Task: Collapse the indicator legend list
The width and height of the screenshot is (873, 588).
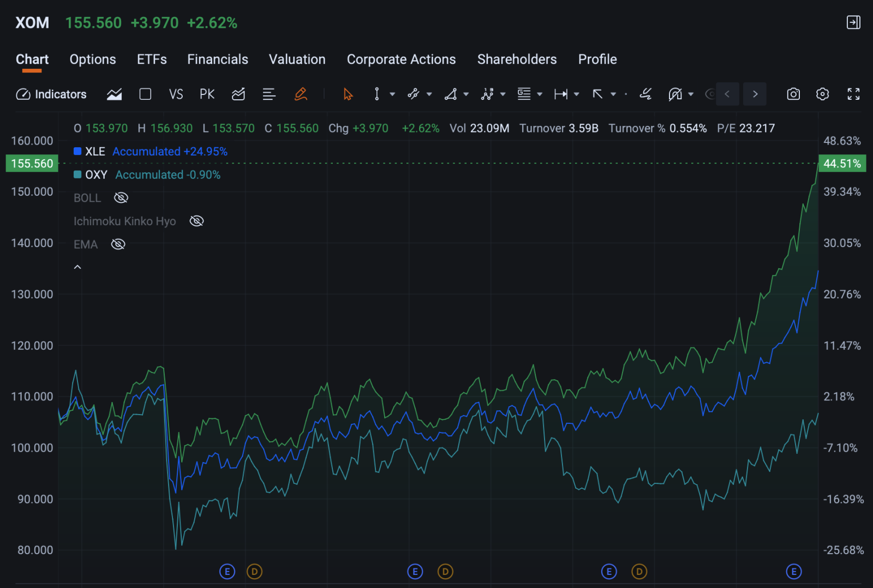Action: pos(77,267)
